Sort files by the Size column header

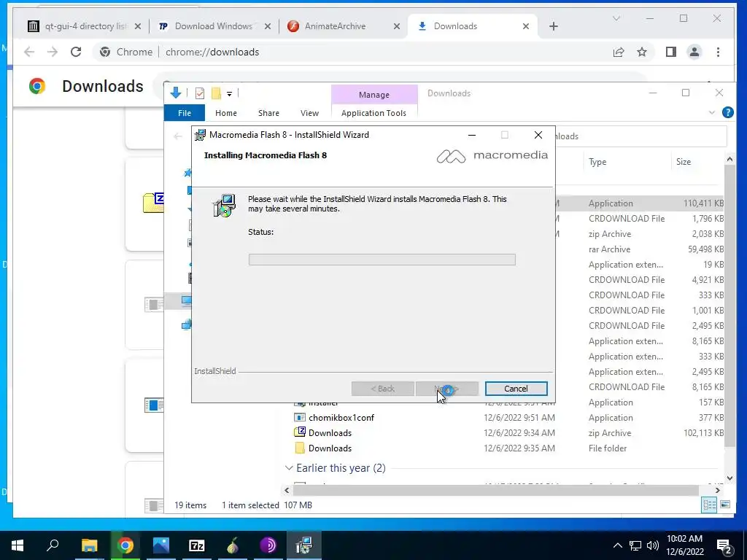point(683,162)
